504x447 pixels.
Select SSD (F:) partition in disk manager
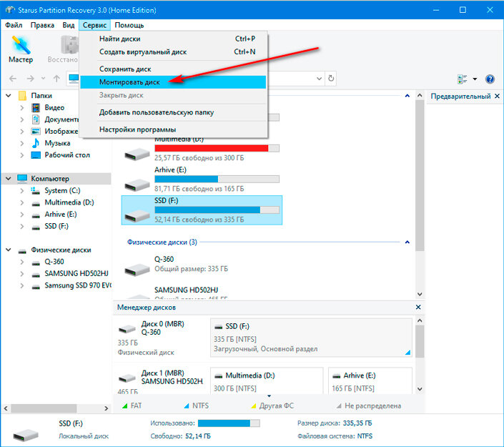pyautogui.click(x=311, y=338)
